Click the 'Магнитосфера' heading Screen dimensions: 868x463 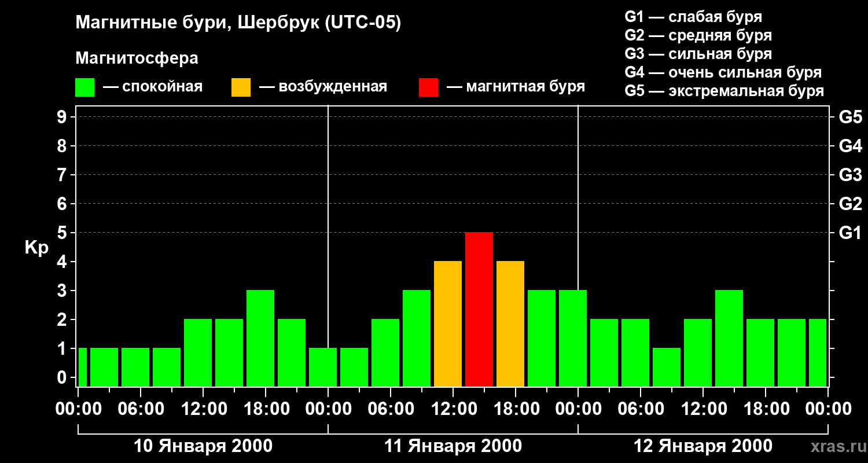click(137, 58)
